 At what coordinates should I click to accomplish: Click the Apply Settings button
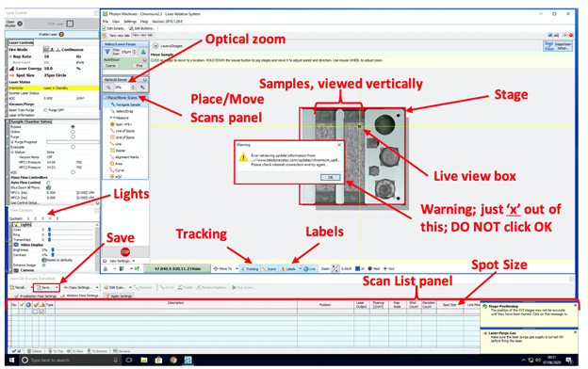119,296
